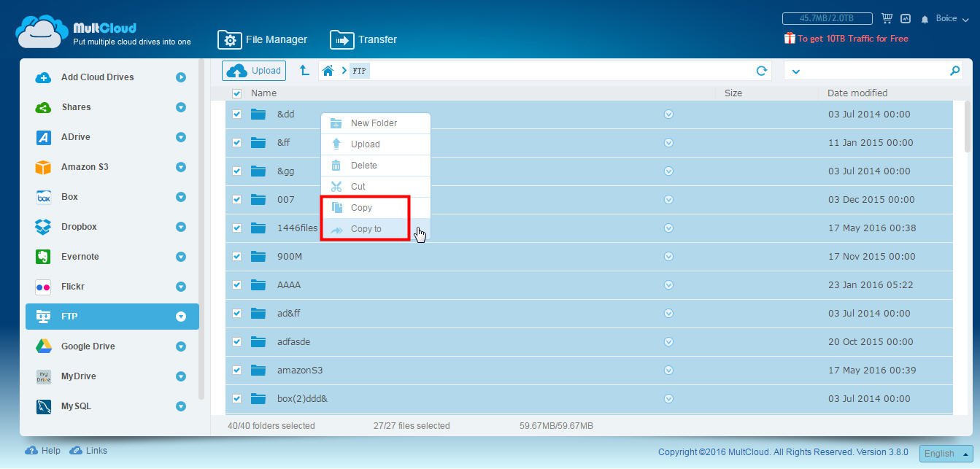This screenshot has height=469, width=980.
Task: Go up one directory level arrow
Action: click(x=304, y=71)
